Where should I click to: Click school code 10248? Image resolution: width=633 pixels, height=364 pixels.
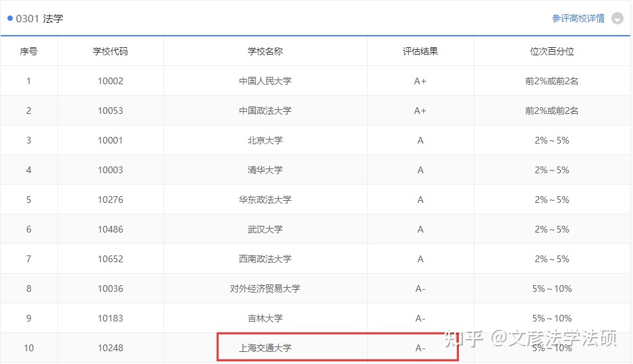[x=110, y=348]
